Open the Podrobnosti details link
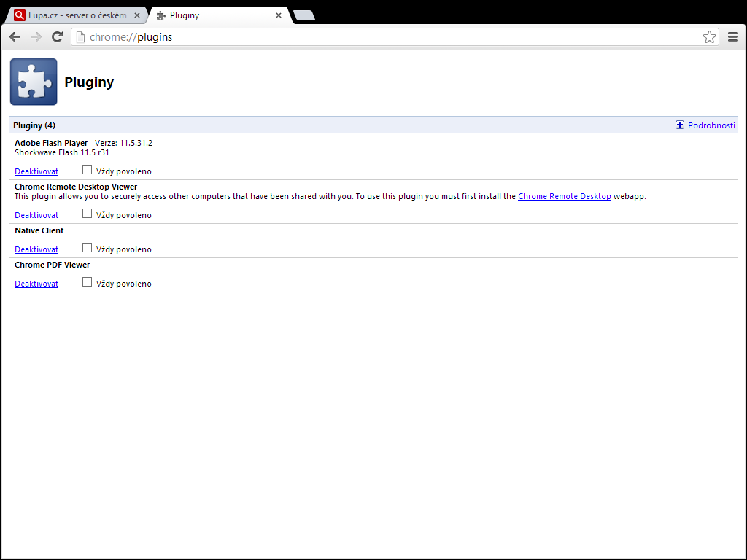The width and height of the screenshot is (747, 560). (711, 125)
